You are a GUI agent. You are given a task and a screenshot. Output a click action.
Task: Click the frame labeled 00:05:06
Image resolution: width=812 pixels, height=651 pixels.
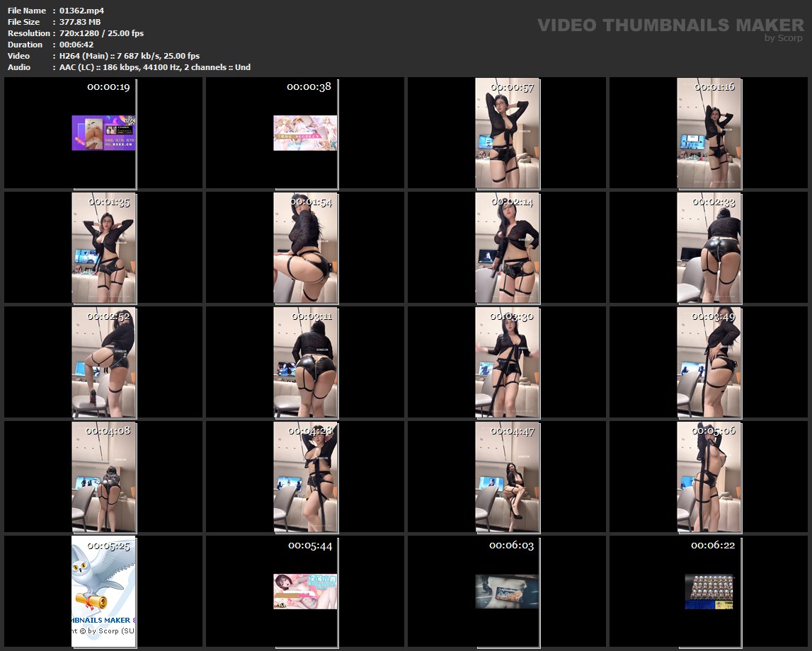tap(709, 477)
